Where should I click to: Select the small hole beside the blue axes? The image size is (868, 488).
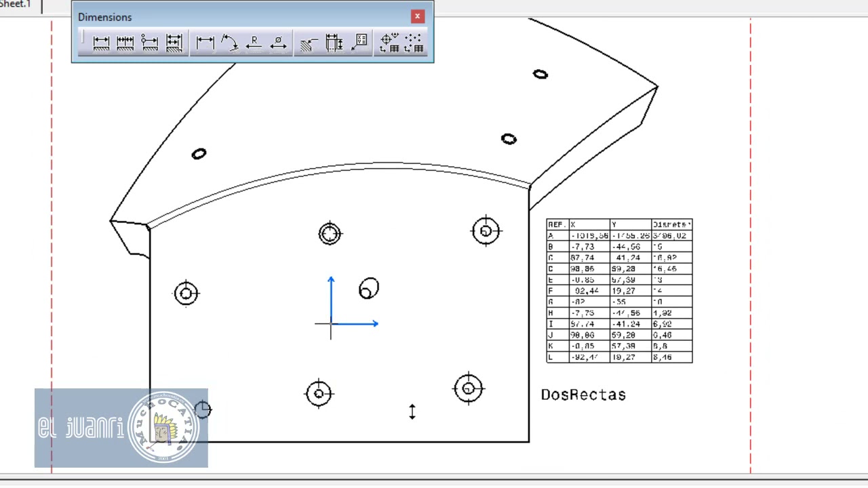click(368, 289)
